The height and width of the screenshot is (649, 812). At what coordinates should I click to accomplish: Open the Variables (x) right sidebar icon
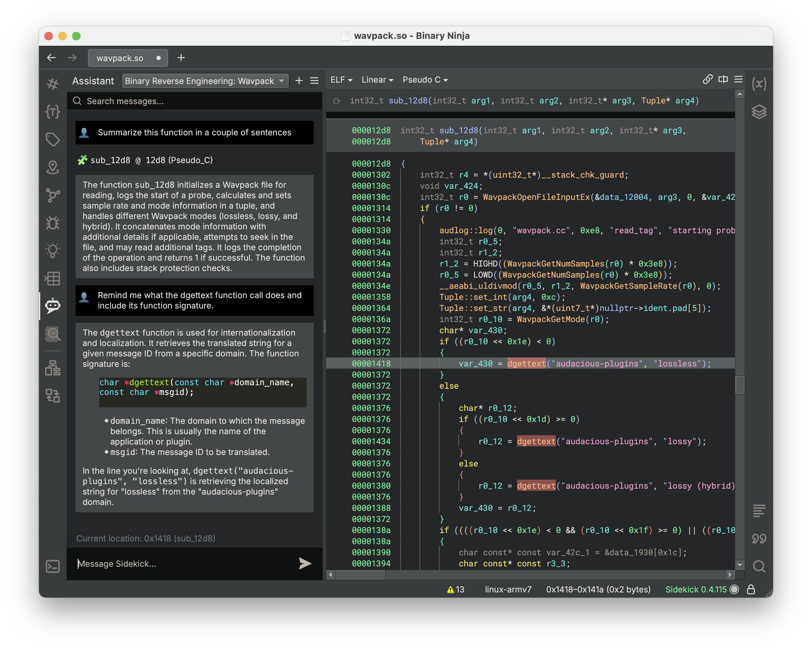[759, 84]
